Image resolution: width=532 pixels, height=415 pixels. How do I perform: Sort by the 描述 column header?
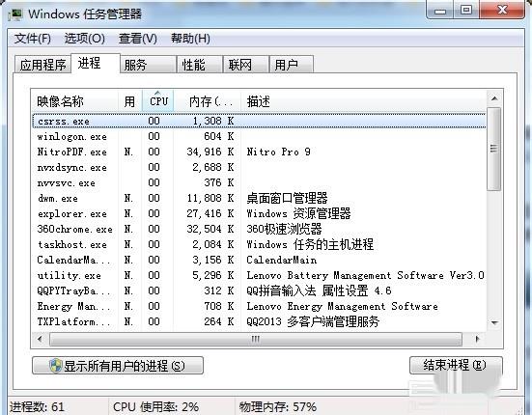pos(363,101)
